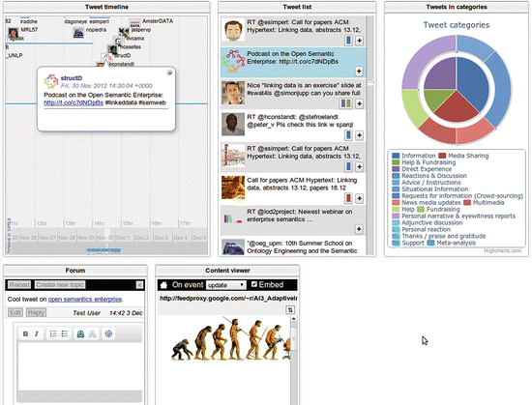Click Reply button on forum post
532x405 pixels.
36,312
